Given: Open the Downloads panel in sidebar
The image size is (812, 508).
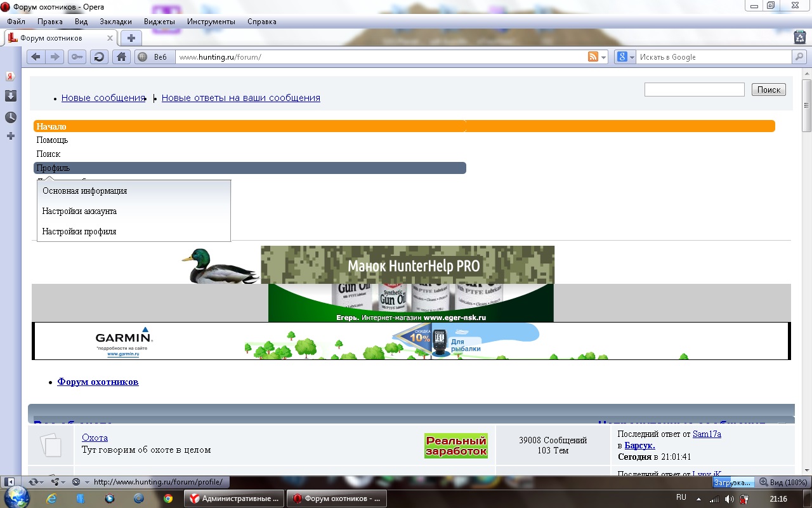Looking at the screenshot, I should point(11,96).
